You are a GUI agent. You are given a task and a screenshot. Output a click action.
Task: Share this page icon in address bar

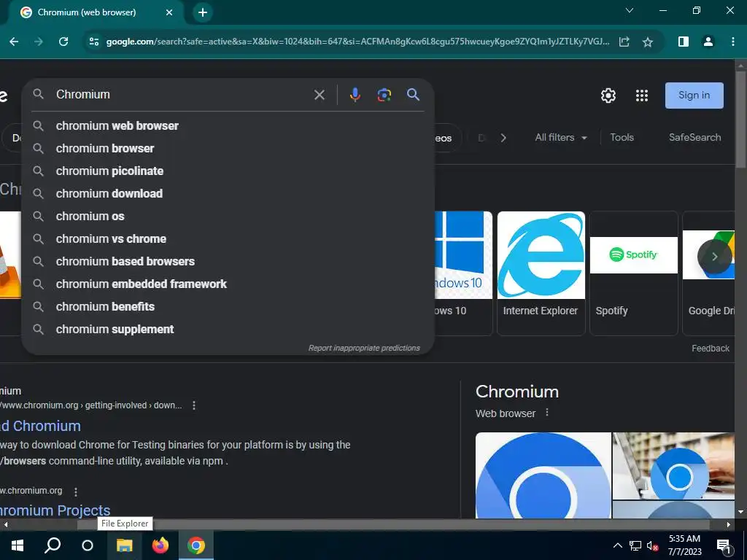[624, 42]
